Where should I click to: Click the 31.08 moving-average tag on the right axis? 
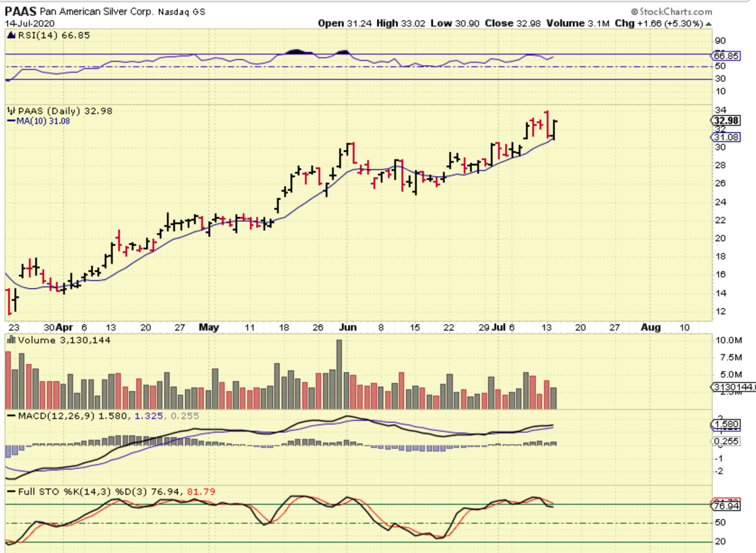726,137
